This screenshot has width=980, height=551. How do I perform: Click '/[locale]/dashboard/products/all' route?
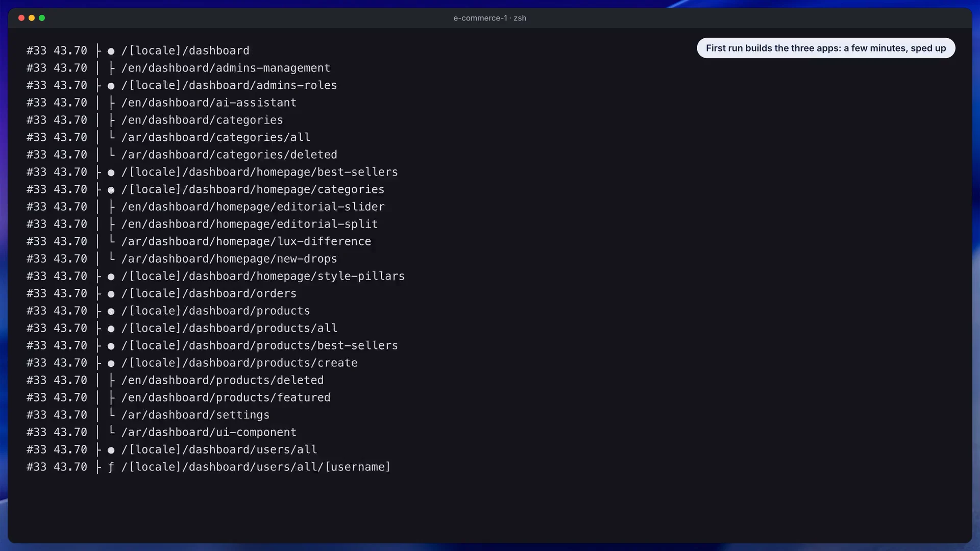229,328
